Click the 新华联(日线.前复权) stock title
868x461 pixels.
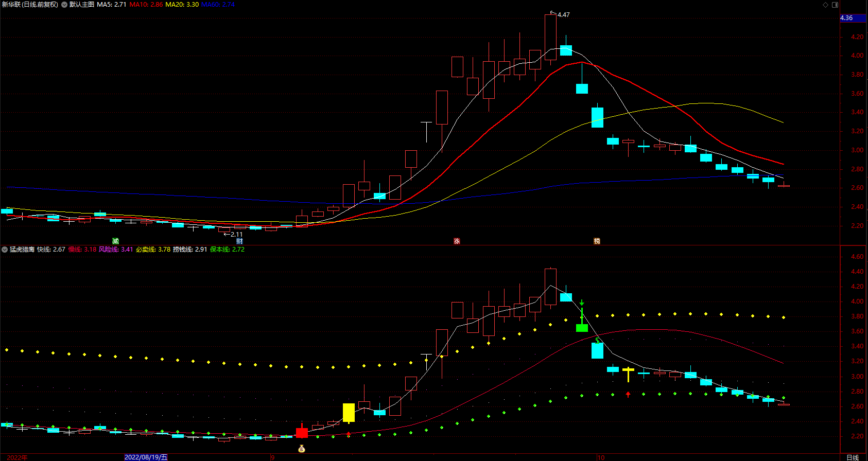(30, 5)
